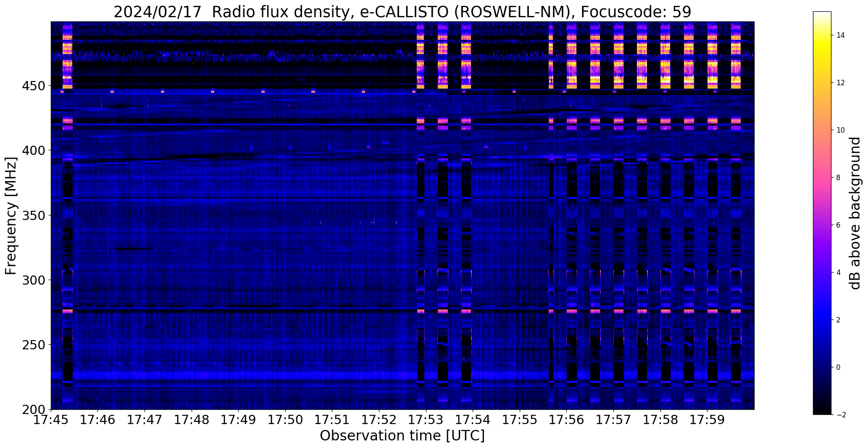The image size is (868, 448).
Task: Click the 17:57 time tick label
Action: pyautogui.click(x=613, y=420)
